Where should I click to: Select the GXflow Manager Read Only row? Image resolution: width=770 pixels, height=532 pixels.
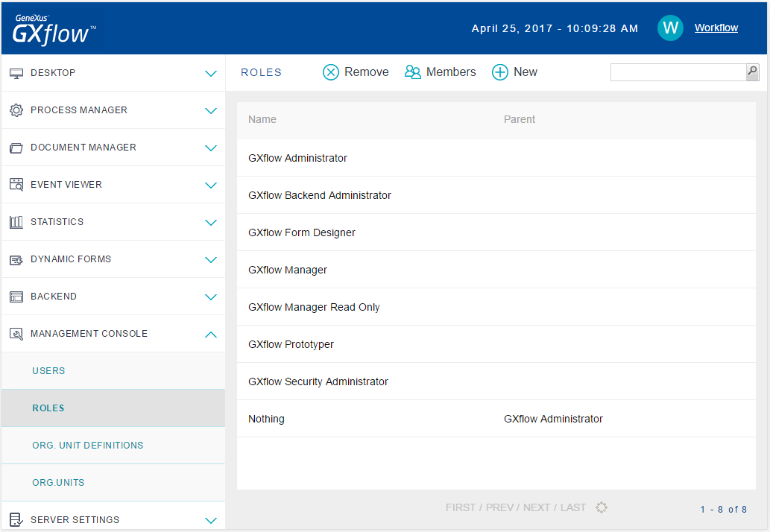(x=496, y=307)
